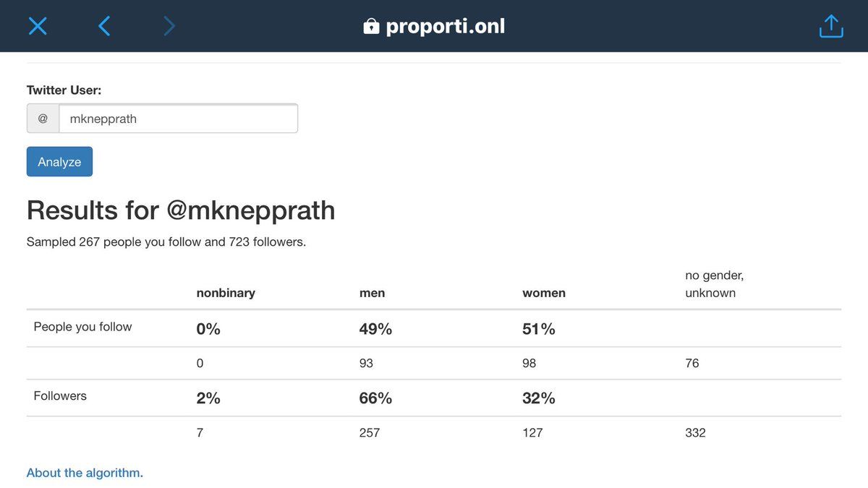
Task: Click the Results for @mknepprath heading
Action: point(181,210)
